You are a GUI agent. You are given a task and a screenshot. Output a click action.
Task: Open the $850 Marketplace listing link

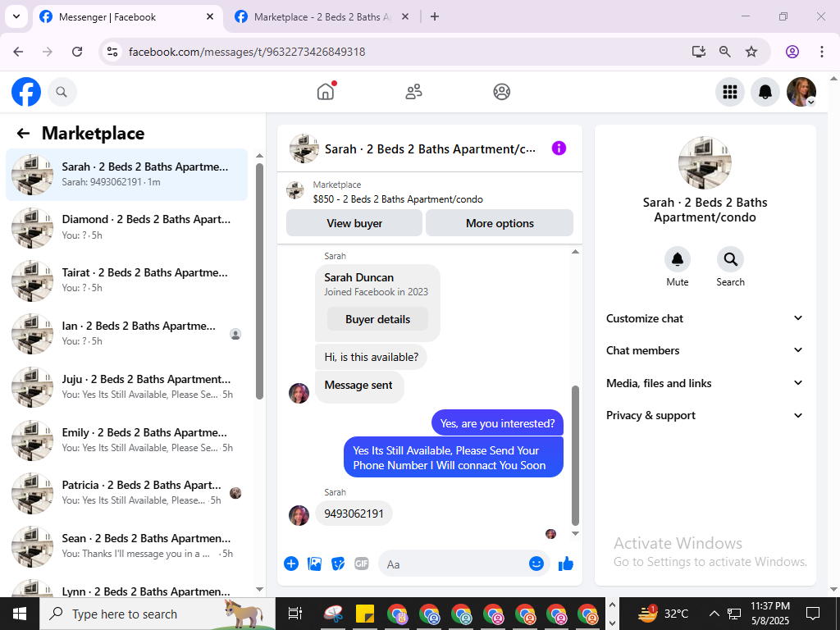coord(398,199)
